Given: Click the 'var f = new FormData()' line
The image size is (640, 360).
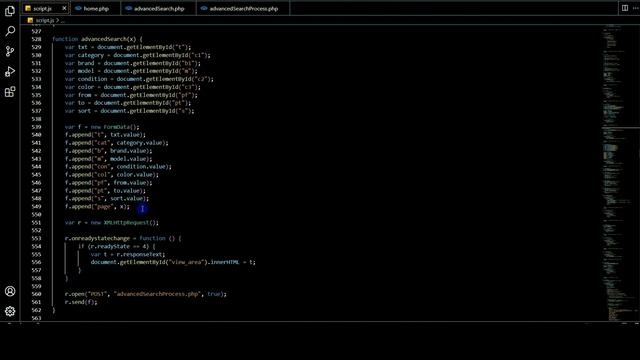Looking at the screenshot, I should pos(102,127).
